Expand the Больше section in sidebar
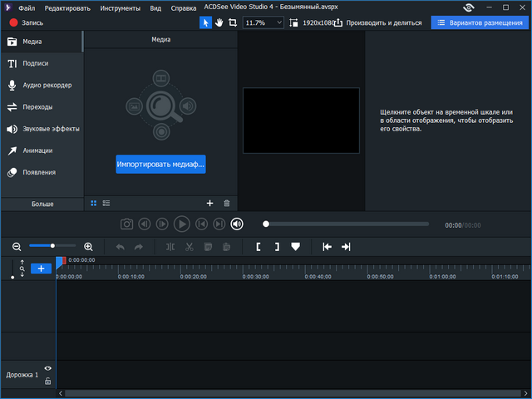 click(x=42, y=203)
